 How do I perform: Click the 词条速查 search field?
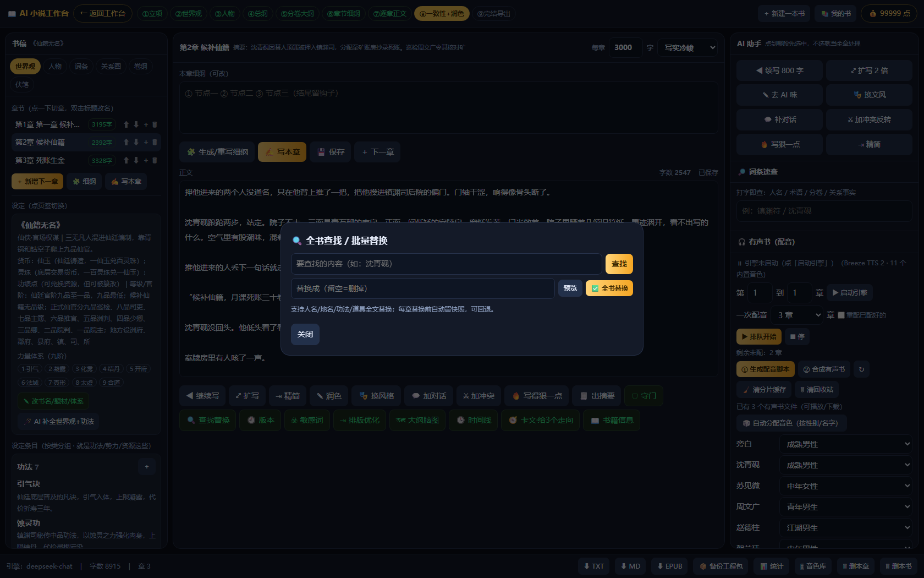pyautogui.click(x=824, y=211)
